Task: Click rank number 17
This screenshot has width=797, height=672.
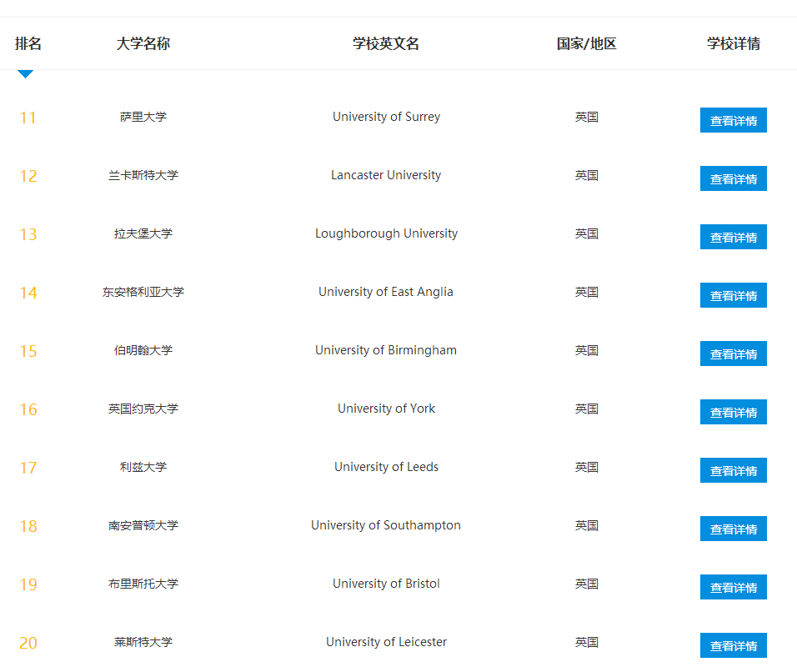Action: (x=28, y=469)
